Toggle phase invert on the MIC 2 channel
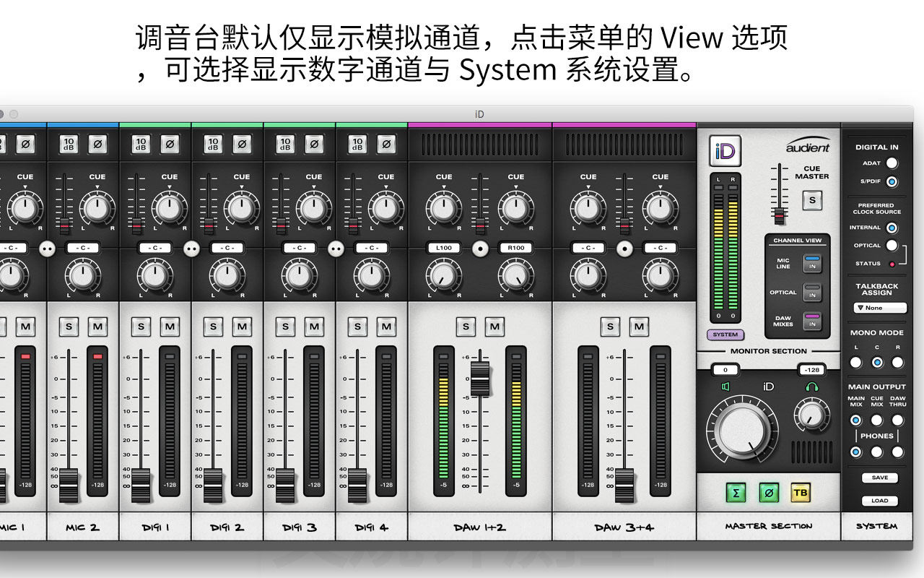Image resolution: width=924 pixels, height=578 pixels. [97, 144]
